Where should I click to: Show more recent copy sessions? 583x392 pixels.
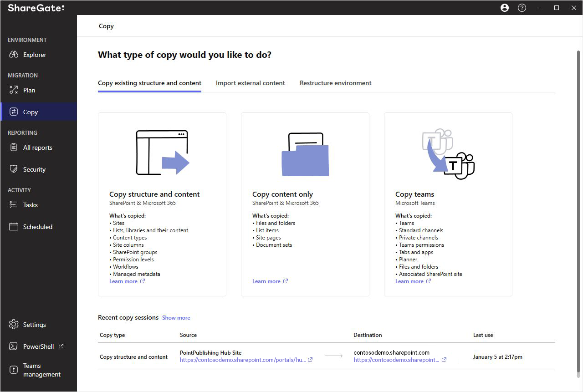(x=176, y=317)
